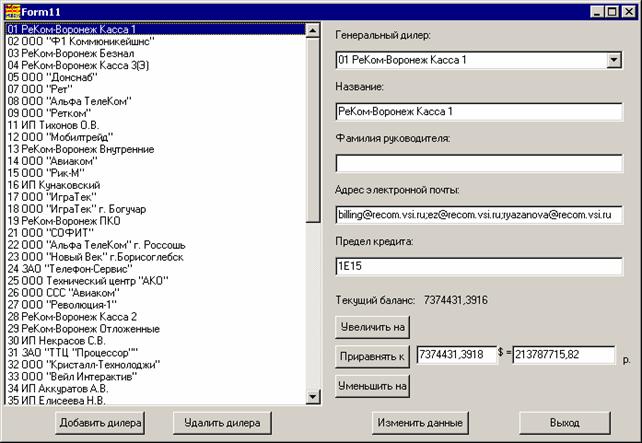Click the Выход button

[x=565, y=423]
